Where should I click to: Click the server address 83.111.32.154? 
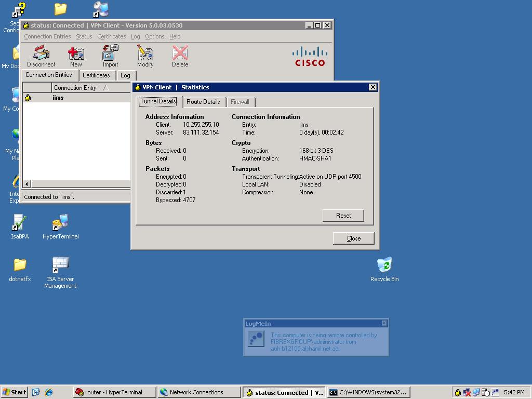click(x=201, y=132)
